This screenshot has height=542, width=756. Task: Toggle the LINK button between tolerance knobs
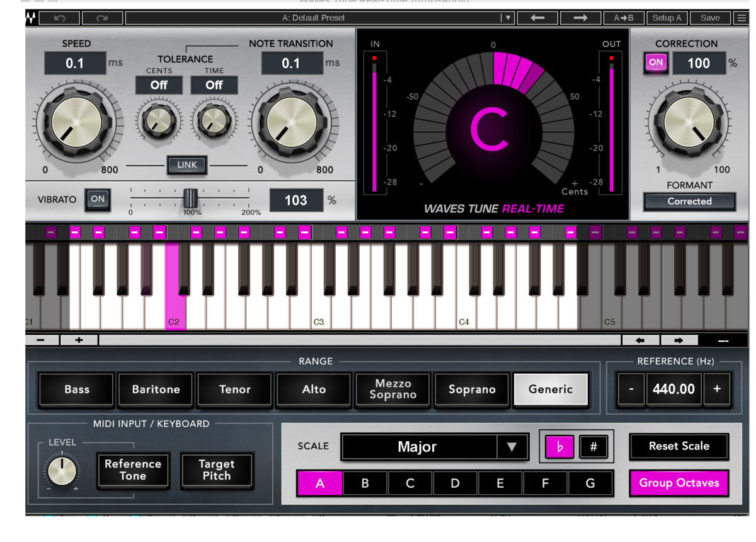coord(187,165)
